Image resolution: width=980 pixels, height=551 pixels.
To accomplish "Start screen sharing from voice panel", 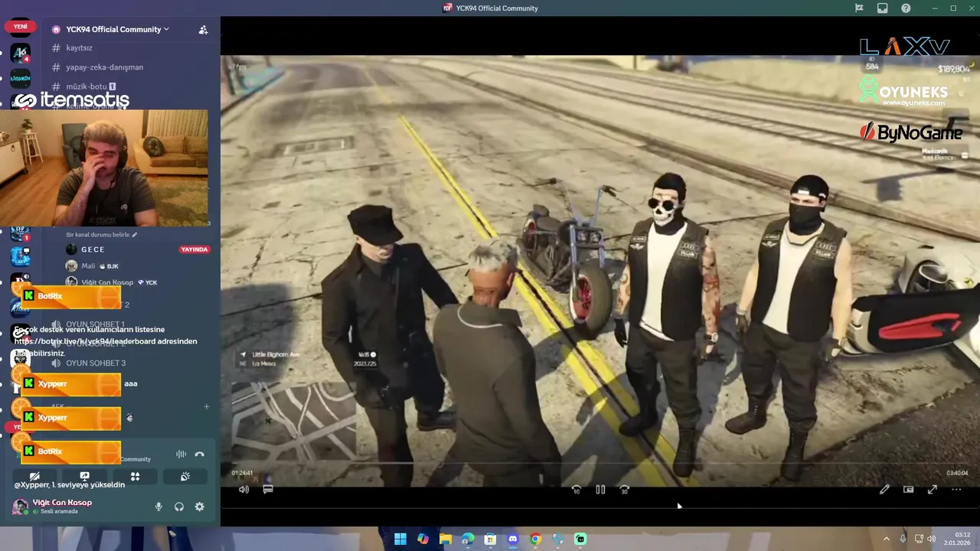I will (x=85, y=476).
